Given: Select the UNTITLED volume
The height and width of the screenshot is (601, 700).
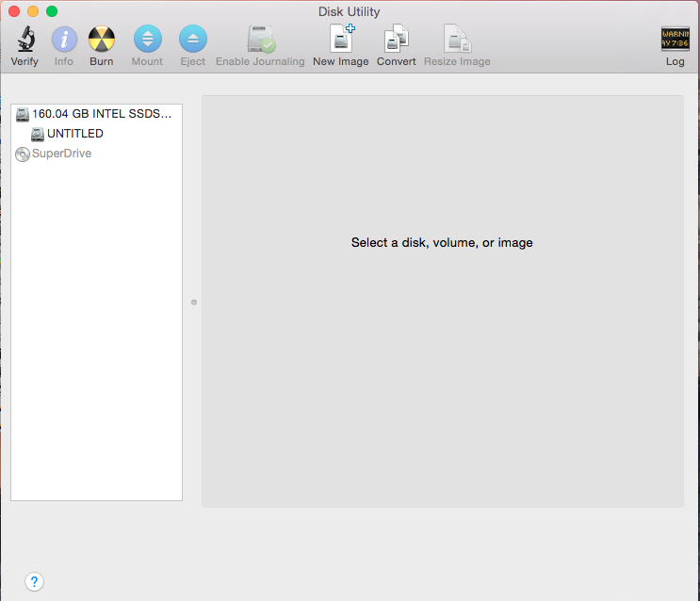Looking at the screenshot, I should (x=96, y=134).
